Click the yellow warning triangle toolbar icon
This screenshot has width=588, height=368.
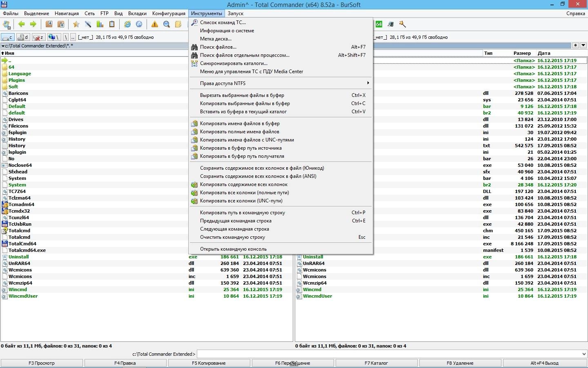point(155,24)
